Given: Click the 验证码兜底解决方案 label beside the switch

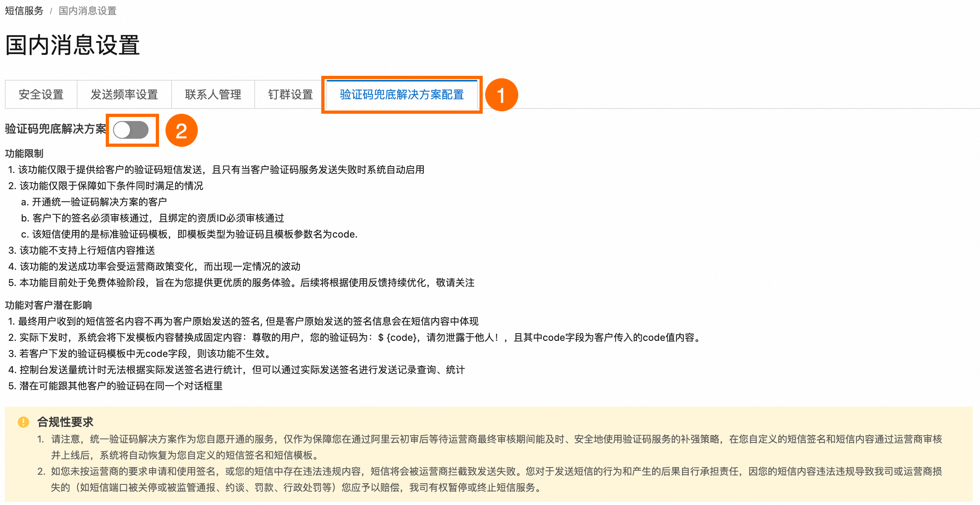Looking at the screenshot, I should 55,129.
